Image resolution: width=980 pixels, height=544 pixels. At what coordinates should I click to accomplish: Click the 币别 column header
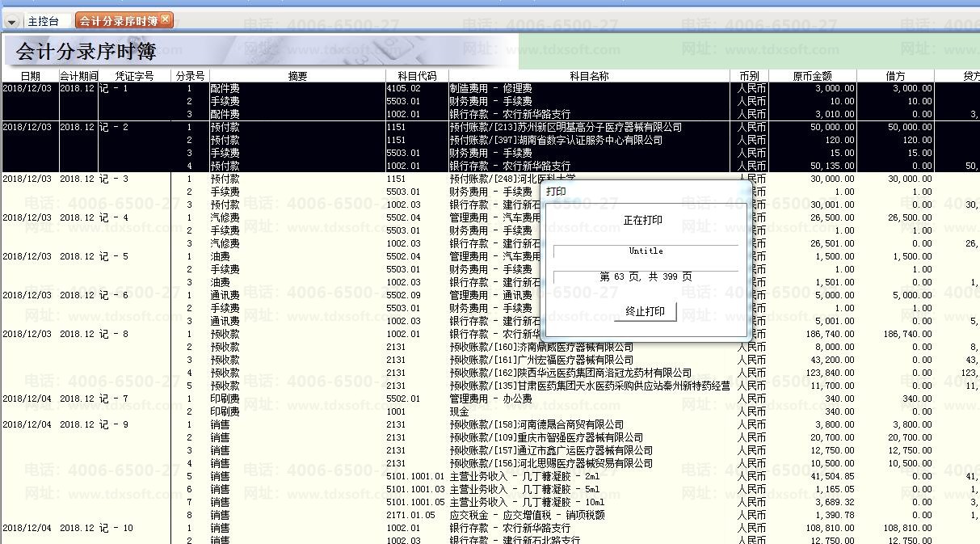click(749, 76)
